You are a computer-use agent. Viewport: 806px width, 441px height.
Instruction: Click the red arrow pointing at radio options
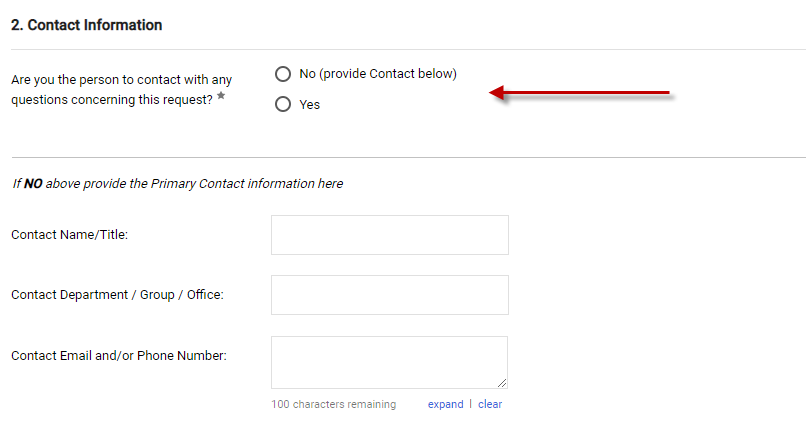pyautogui.click(x=580, y=94)
